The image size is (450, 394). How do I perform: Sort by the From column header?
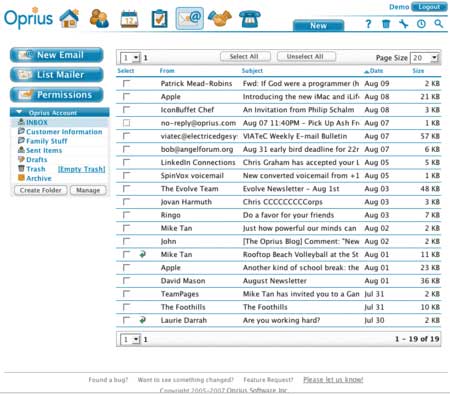(167, 71)
